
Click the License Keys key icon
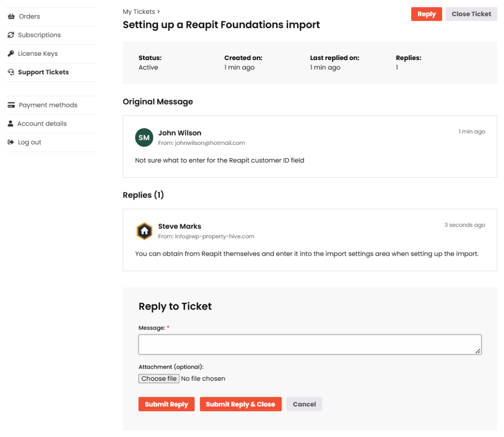click(11, 53)
